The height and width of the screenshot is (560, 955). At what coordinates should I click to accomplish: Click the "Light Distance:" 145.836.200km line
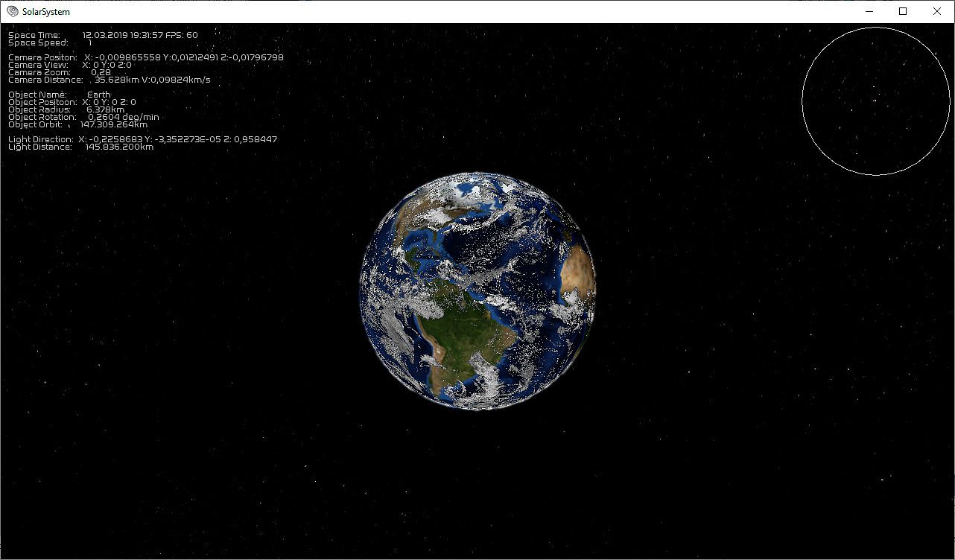[x=81, y=147]
